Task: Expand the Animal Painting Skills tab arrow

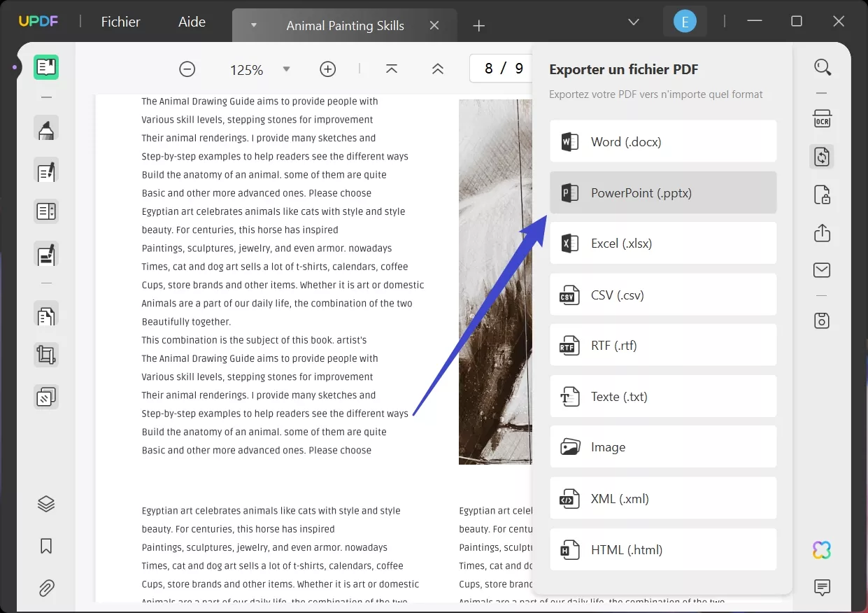Action: [253, 25]
